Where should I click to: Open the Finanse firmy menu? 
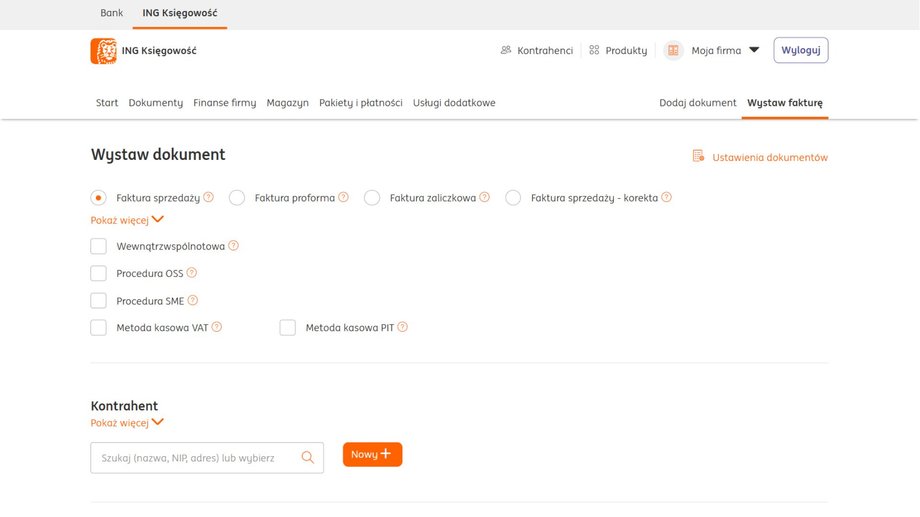pos(224,103)
